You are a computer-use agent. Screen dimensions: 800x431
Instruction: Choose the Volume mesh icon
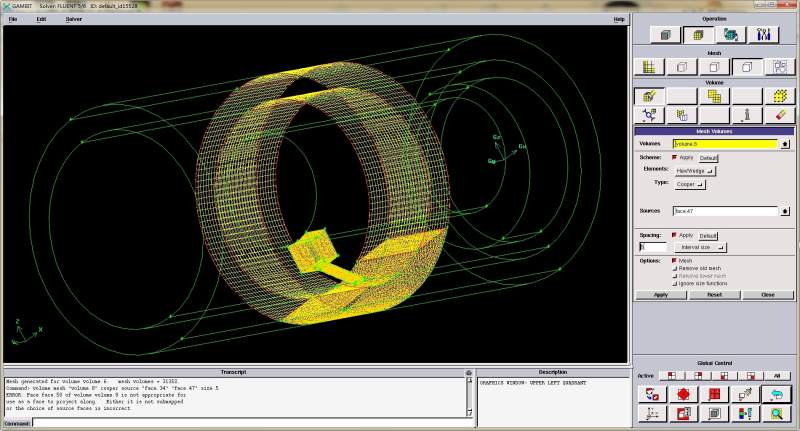(747, 67)
